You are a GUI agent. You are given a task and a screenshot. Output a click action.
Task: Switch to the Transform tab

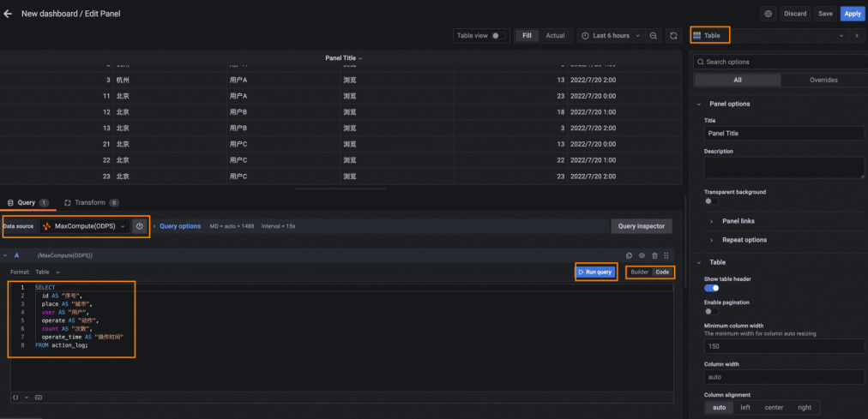pyautogui.click(x=91, y=203)
